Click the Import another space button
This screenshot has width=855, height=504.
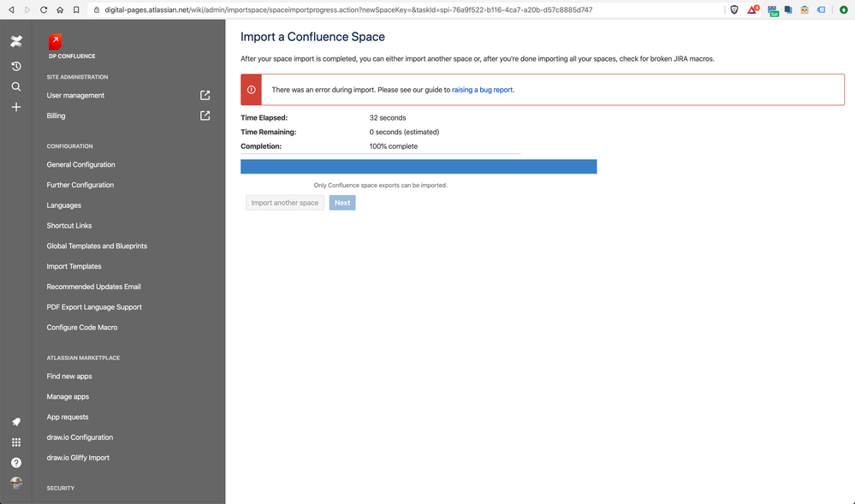[285, 202]
